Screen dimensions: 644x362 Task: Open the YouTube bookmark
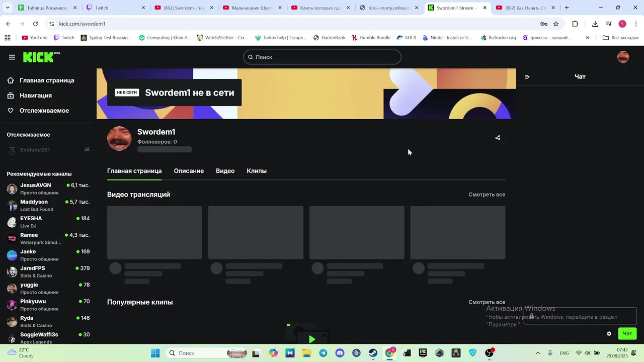point(35,38)
